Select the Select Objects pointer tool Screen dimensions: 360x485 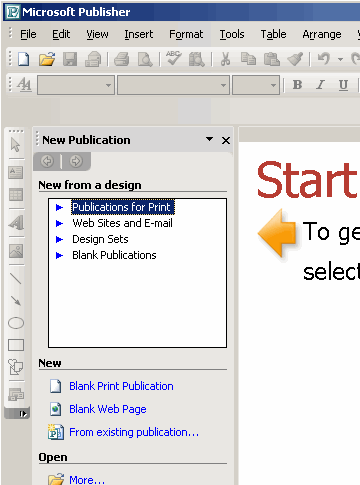16,145
